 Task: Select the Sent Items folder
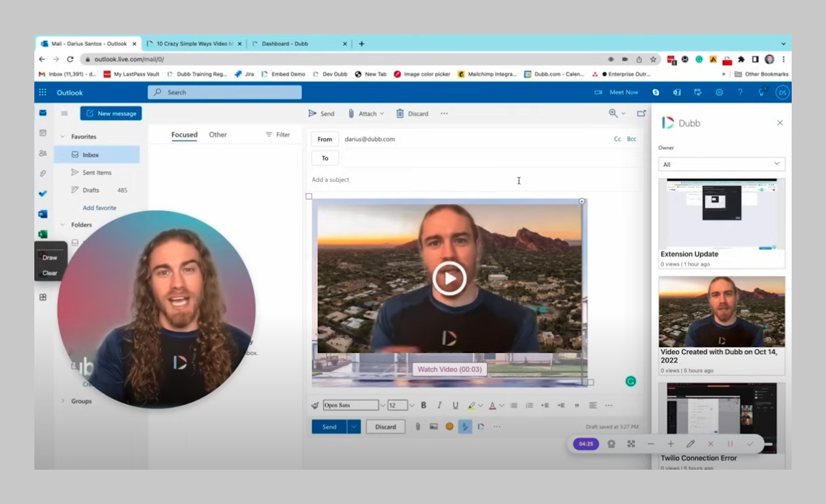point(97,172)
